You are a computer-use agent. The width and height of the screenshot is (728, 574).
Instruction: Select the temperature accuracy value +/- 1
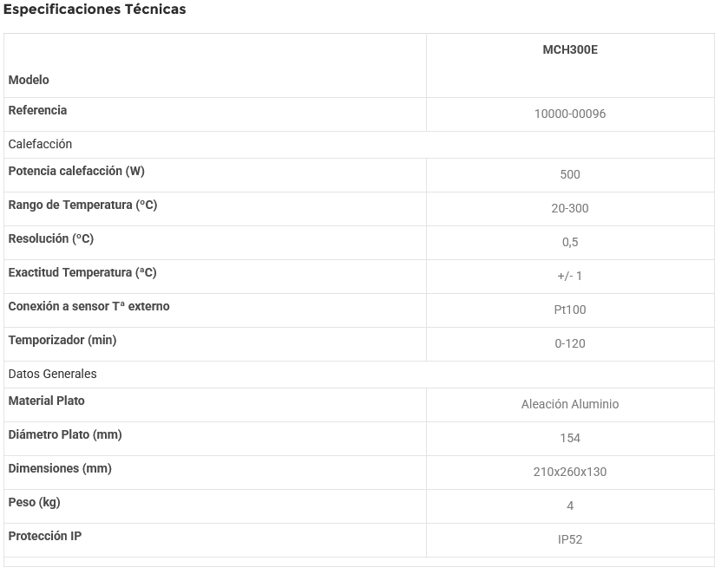[570, 276]
